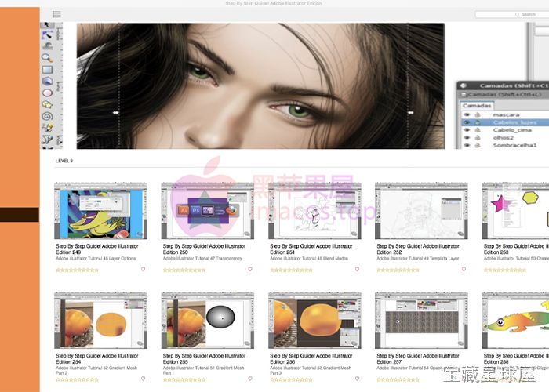The width and height of the screenshot is (549, 392).
Task: Click the 'Adobe Illustrator Edition 256' title
Action: (x=311, y=358)
